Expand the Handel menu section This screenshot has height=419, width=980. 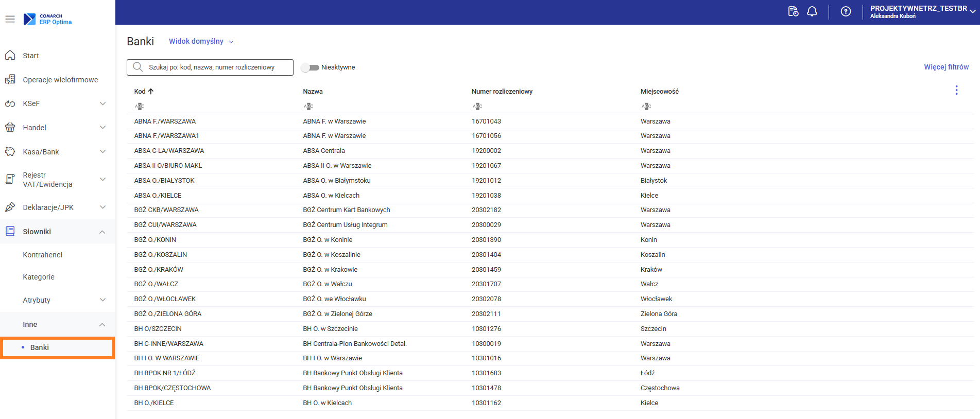102,127
